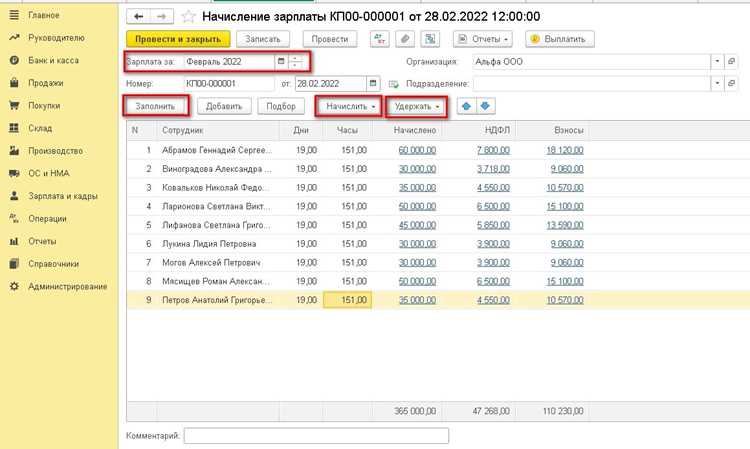
Task: Click the Записать button
Action: pyautogui.click(x=263, y=39)
